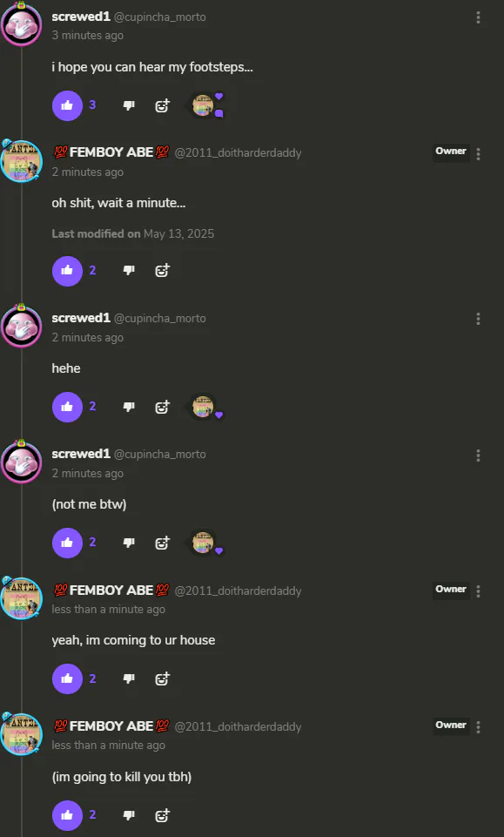Open screwed1 profile from top comment username
The image size is (504, 837).
(x=81, y=17)
